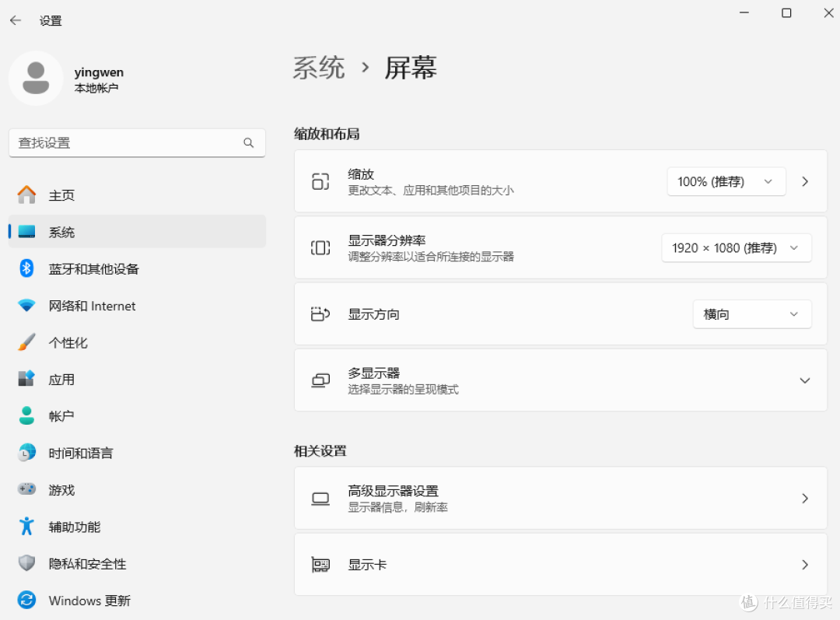The width and height of the screenshot is (840, 620).
Task: Select 游戏 label in the sidebar
Action: pyautogui.click(x=61, y=490)
